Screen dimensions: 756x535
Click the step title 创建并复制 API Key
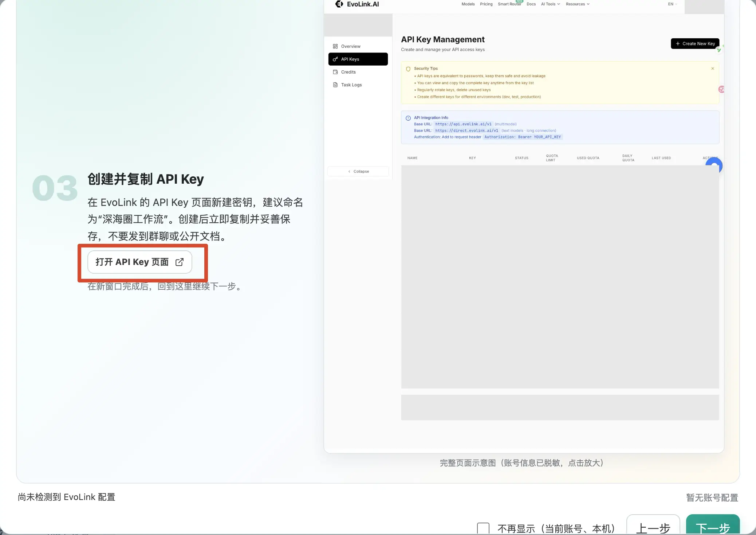pos(146,179)
